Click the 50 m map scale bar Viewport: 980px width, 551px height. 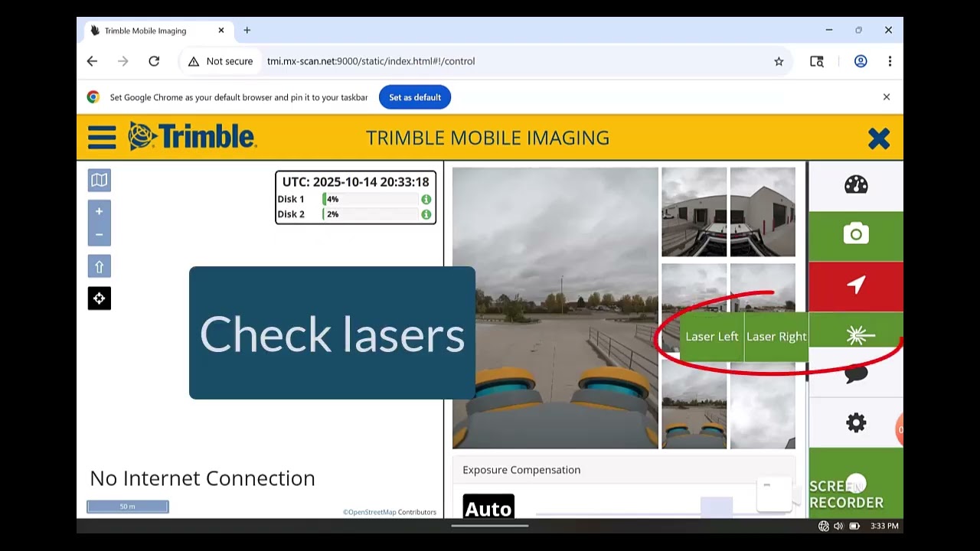(x=128, y=507)
